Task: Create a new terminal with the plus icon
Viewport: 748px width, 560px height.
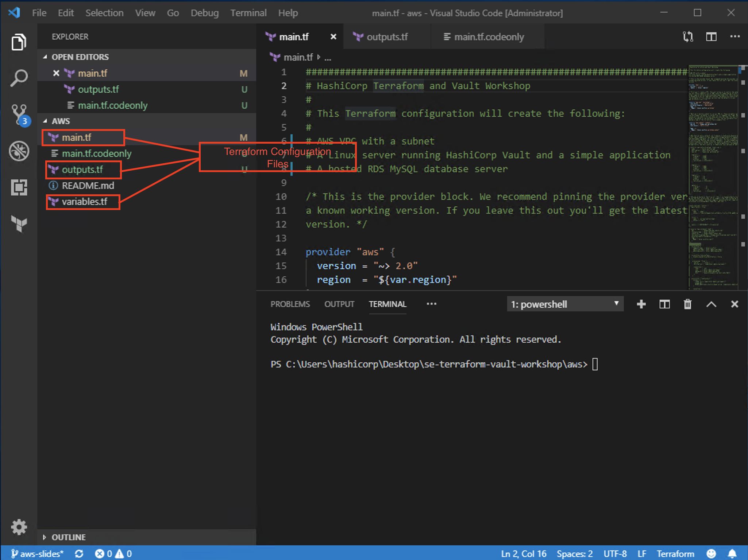Action: [641, 304]
